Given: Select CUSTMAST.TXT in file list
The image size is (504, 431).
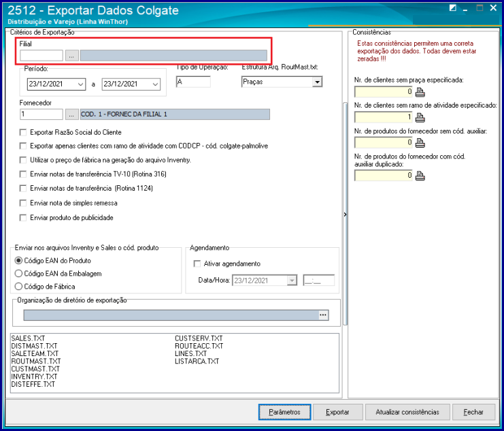Looking at the screenshot, I should (35, 369).
